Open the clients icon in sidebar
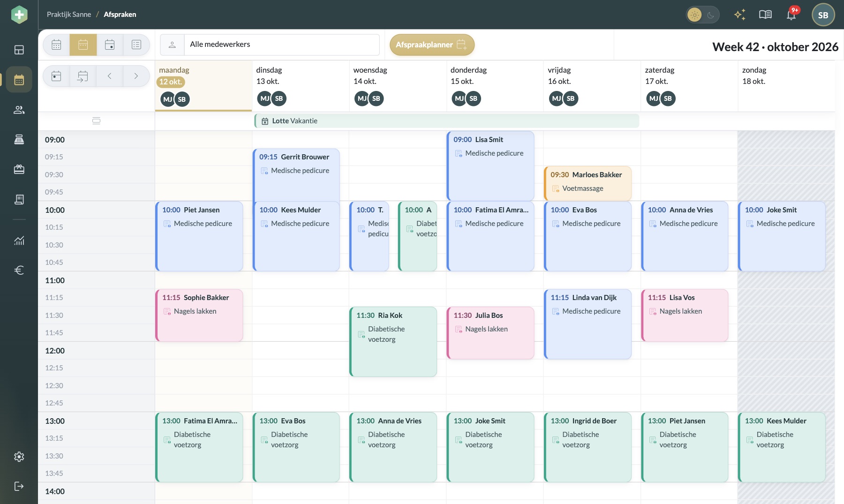This screenshot has width=844, height=504. pyautogui.click(x=19, y=110)
